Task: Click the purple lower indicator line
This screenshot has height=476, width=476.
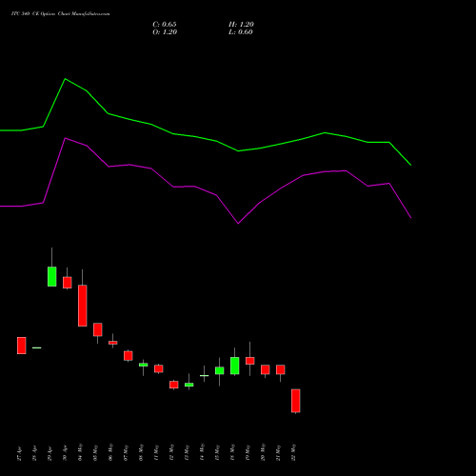Action: 216,195
